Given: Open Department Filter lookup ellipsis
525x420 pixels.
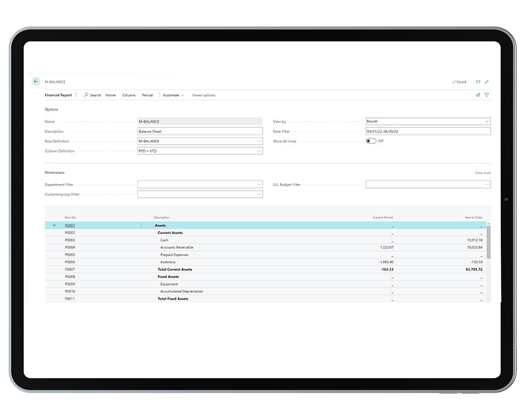Looking at the screenshot, I should [x=259, y=185].
